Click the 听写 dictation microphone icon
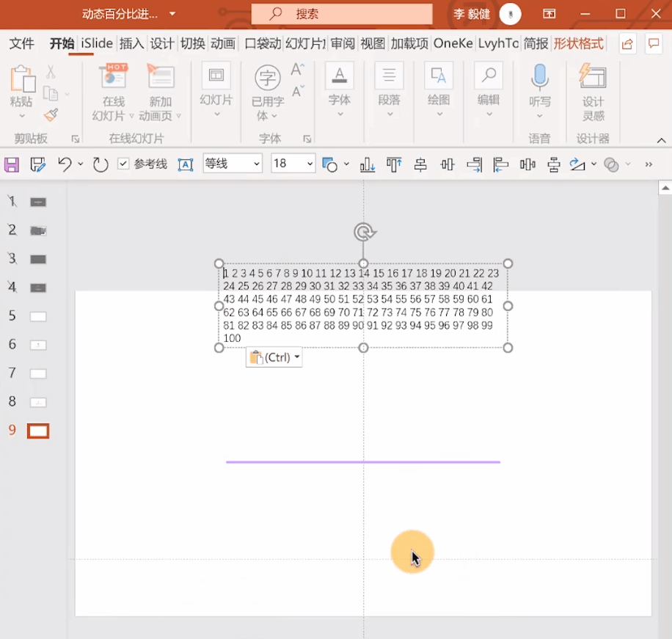 click(539, 78)
